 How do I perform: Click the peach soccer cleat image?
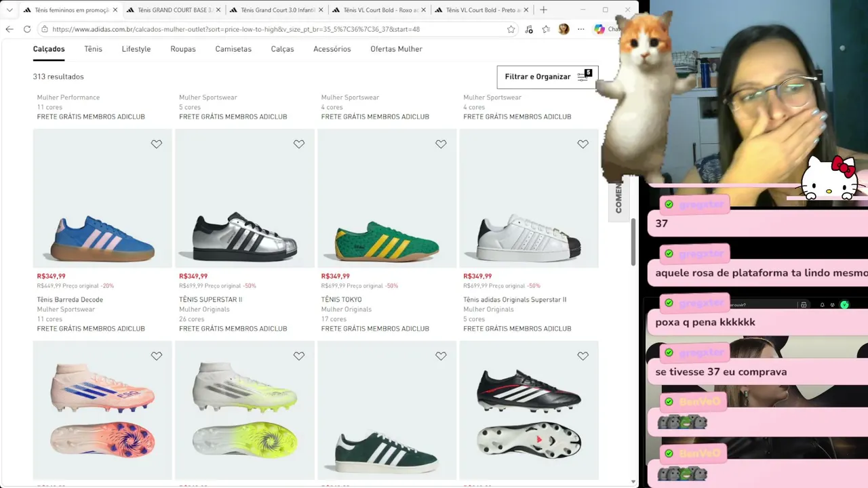click(102, 410)
